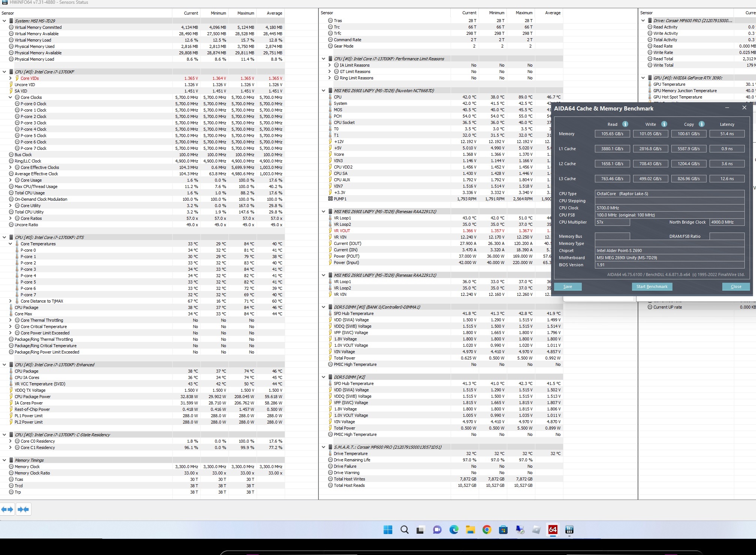
Task: Switch to AIDA64 via its taskbar icon
Action: (x=553, y=530)
